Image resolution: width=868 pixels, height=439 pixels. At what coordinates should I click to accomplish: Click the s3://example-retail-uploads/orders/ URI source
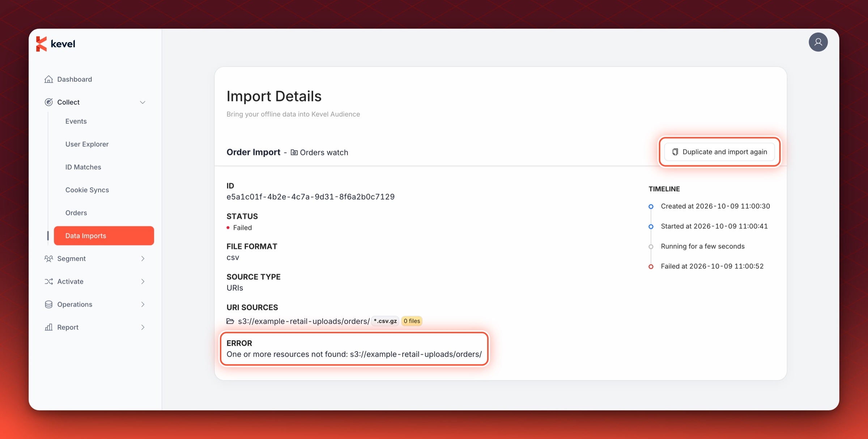click(304, 321)
